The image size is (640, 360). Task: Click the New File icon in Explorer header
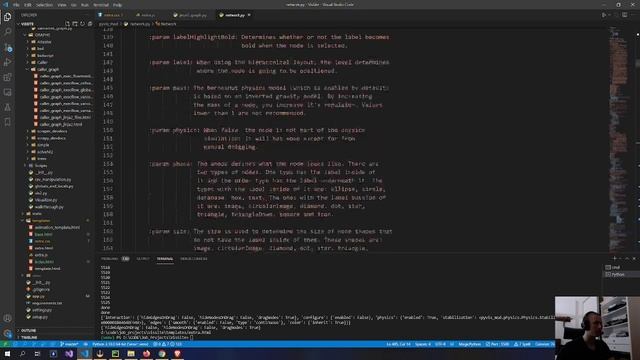[x=68, y=24]
